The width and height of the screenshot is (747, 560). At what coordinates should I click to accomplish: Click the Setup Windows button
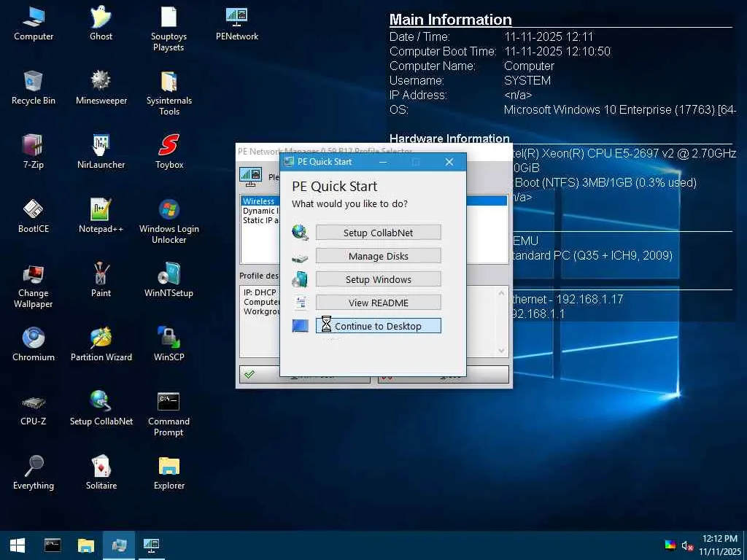(379, 279)
